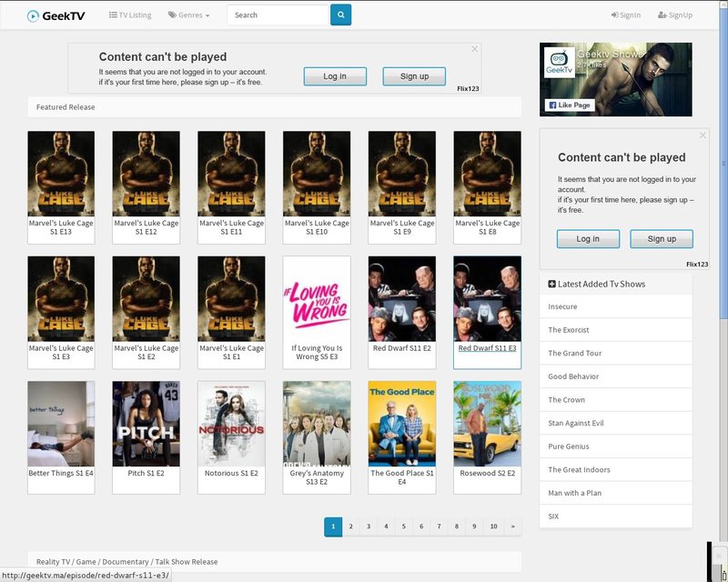
Task: Focus the Search input field
Action: (x=278, y=15)
